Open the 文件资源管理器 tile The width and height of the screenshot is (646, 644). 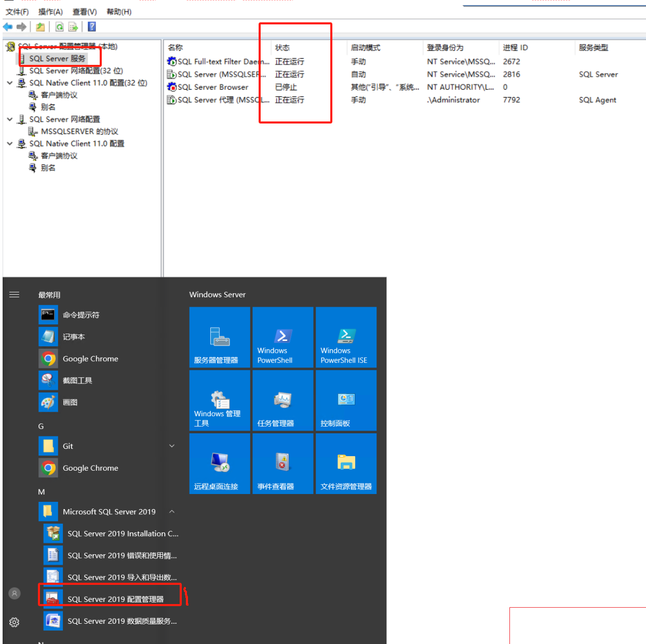346,463
